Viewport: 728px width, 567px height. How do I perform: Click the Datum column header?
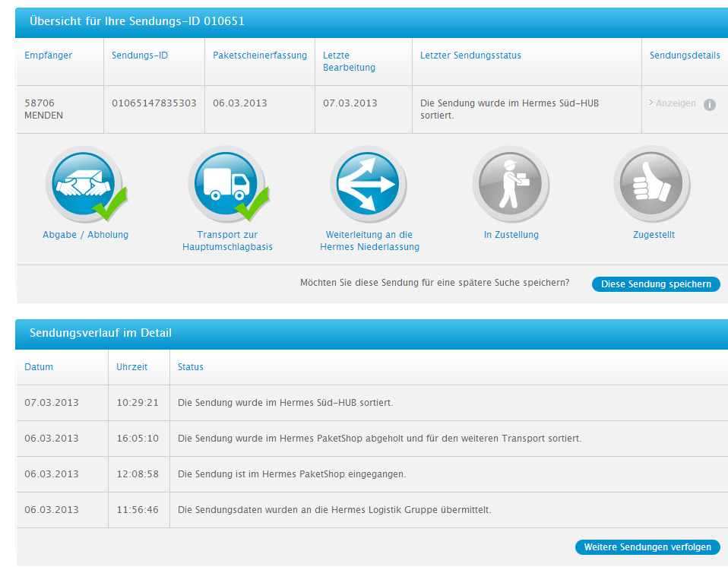(39, 367)
